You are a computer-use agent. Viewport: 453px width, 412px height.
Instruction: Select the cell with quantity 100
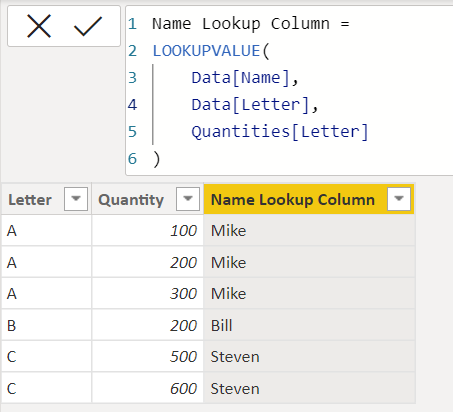coord(148,231)
